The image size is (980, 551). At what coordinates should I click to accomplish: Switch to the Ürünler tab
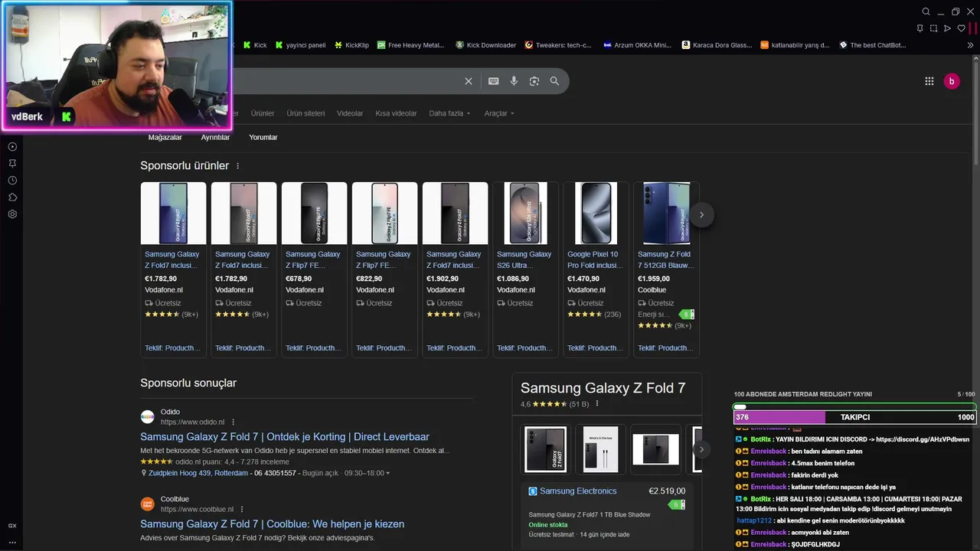click(263, 113)
